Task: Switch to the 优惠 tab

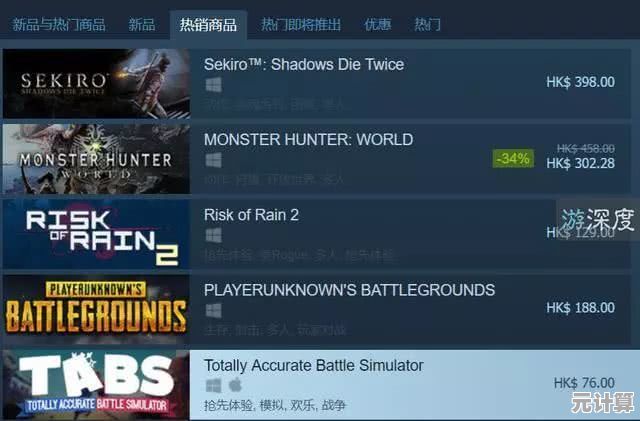Action: click(378, 25)
